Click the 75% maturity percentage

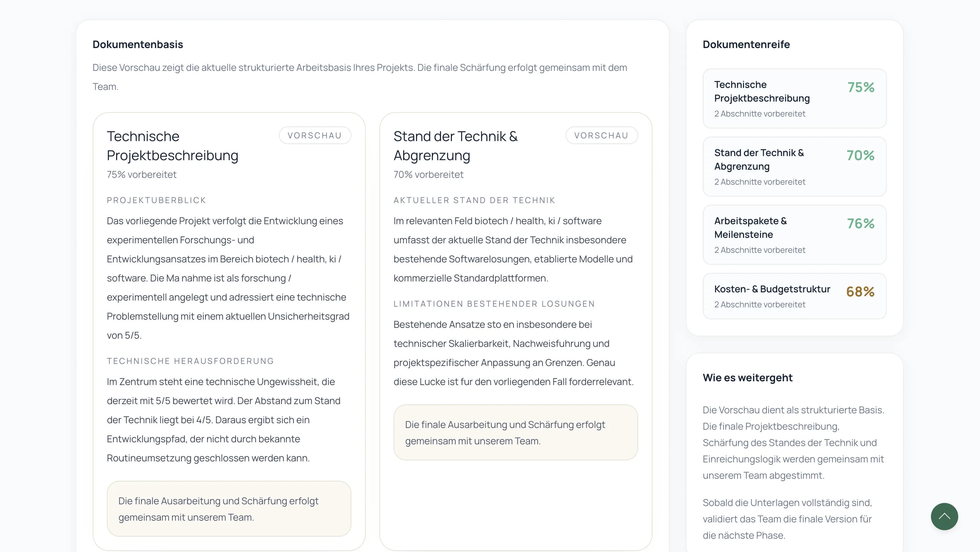[x=860, y=87]
